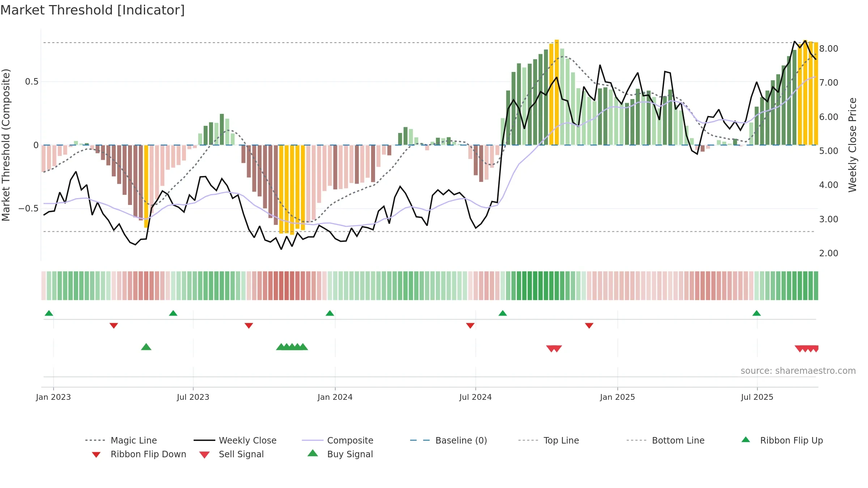Click the 2.00 price axis tick label
Screen dimensions: 868x488
pos(829,253)
